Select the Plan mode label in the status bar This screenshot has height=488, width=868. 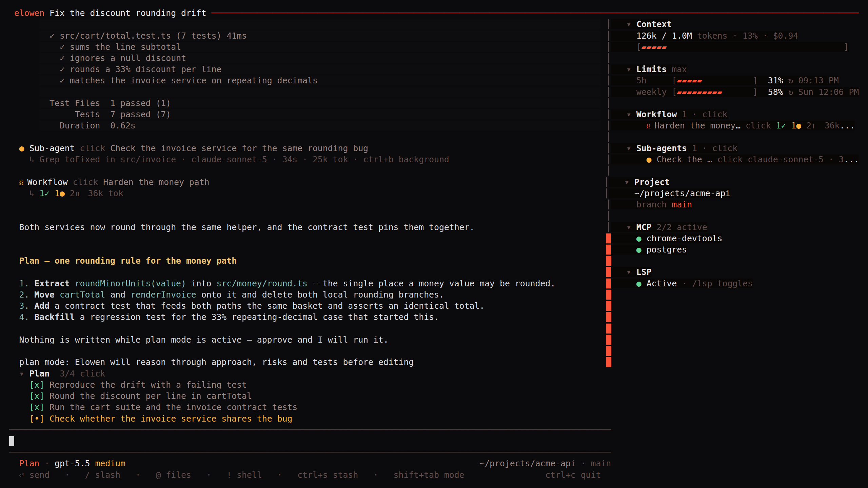pos(29,463)
